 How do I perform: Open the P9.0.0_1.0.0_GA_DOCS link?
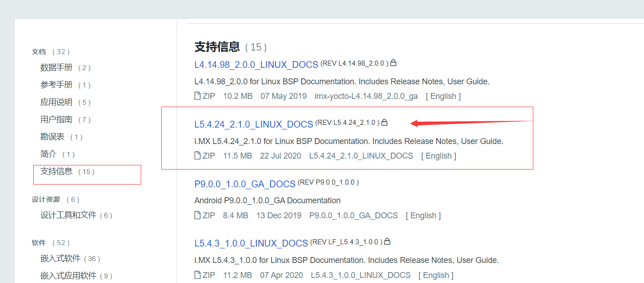point(244,184)
